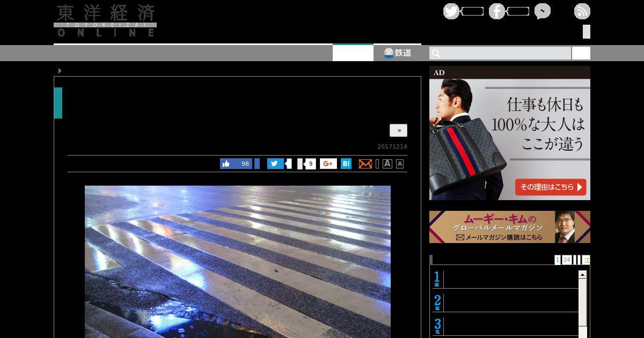644x338 pixels.
Task: Open the Twitter follower count bubble in header
Action: coord(472,11)
